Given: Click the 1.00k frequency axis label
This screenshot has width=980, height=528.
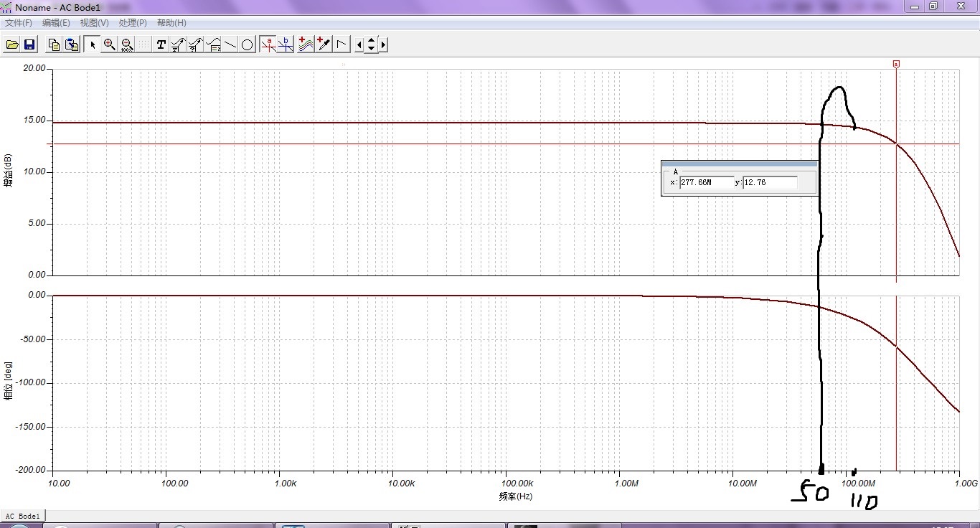Looking at the screenshot, I should (x=286, y=483).
